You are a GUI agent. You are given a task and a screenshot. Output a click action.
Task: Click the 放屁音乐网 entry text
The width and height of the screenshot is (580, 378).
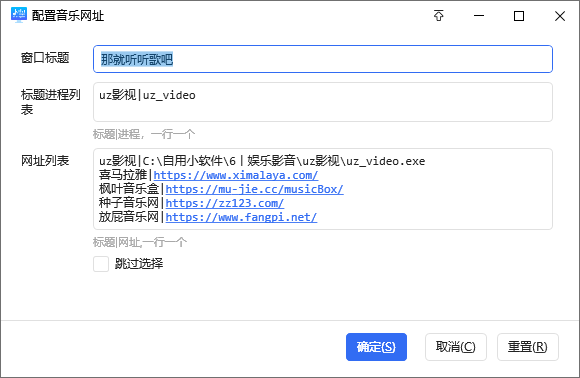[129, 217]
